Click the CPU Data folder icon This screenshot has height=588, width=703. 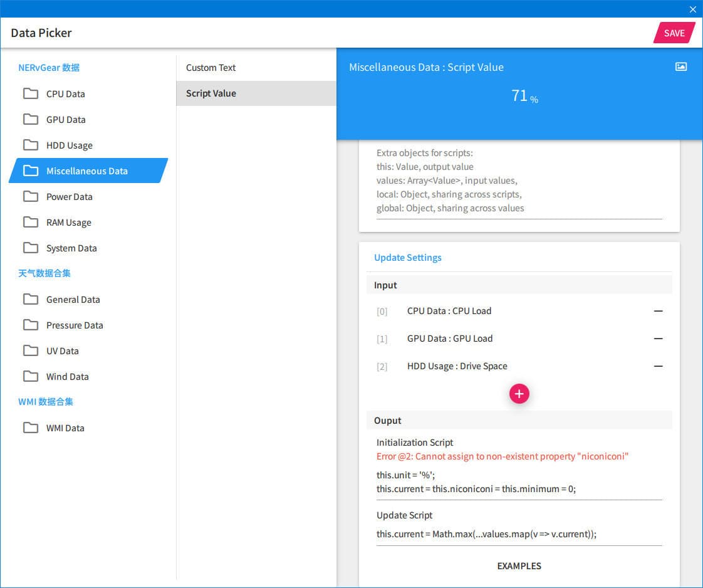pos(31,94)
